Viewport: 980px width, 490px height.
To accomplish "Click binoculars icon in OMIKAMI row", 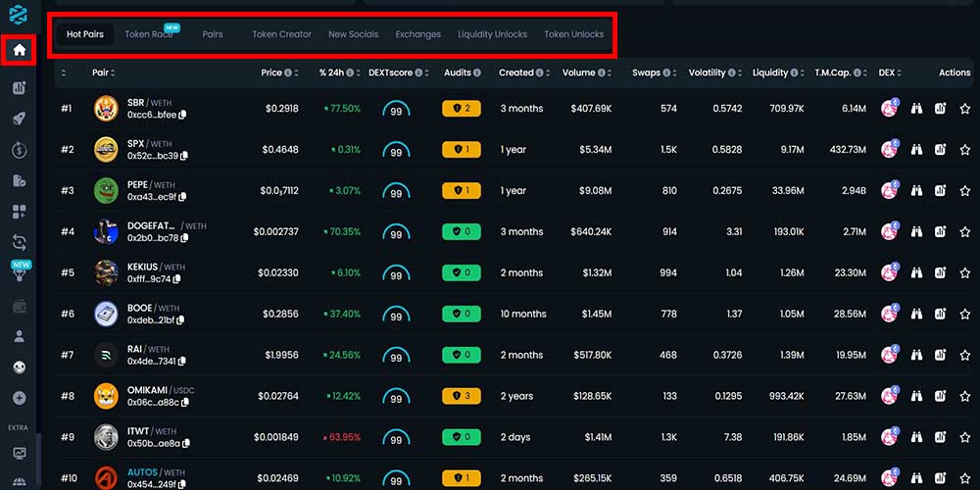I will 916,396.
